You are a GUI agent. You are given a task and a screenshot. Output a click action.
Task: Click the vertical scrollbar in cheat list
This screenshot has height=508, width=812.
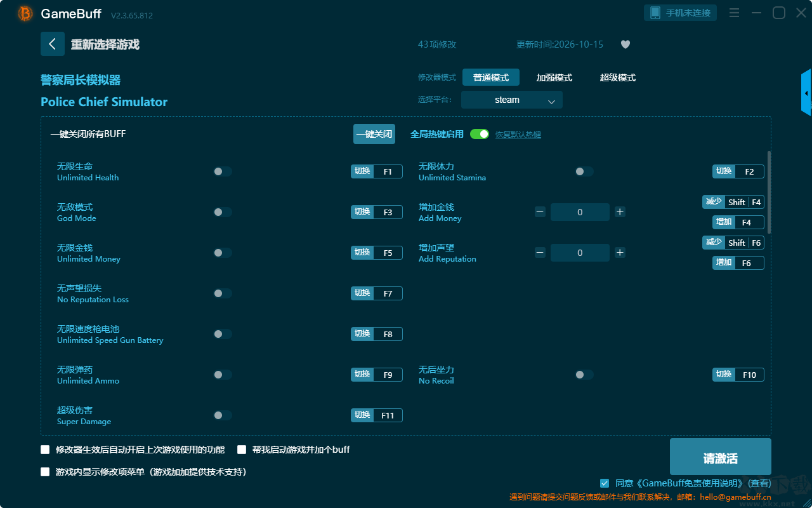(x=769, y=192)
